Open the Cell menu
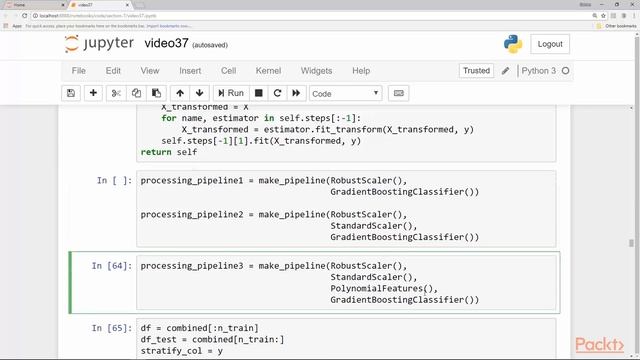Screen dimensions: 640x360 click(x=229, y=71)
